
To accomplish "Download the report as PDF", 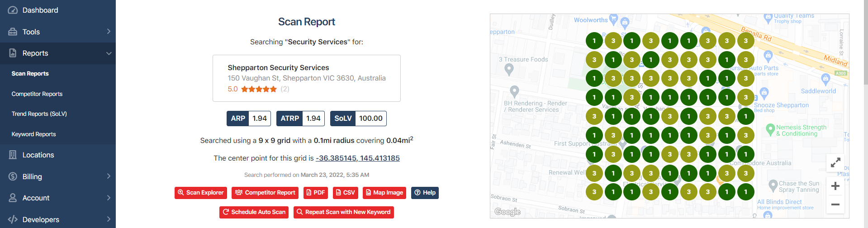I will [x=316, y=193].
